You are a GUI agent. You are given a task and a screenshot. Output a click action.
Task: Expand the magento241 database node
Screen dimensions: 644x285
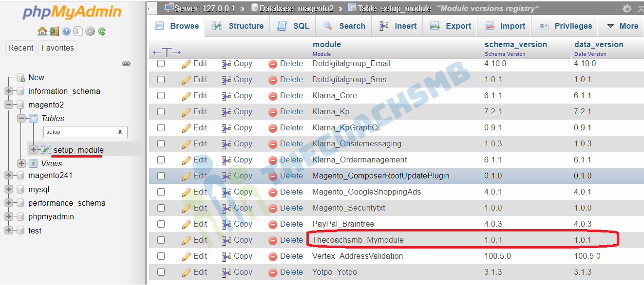click(9, 175)
